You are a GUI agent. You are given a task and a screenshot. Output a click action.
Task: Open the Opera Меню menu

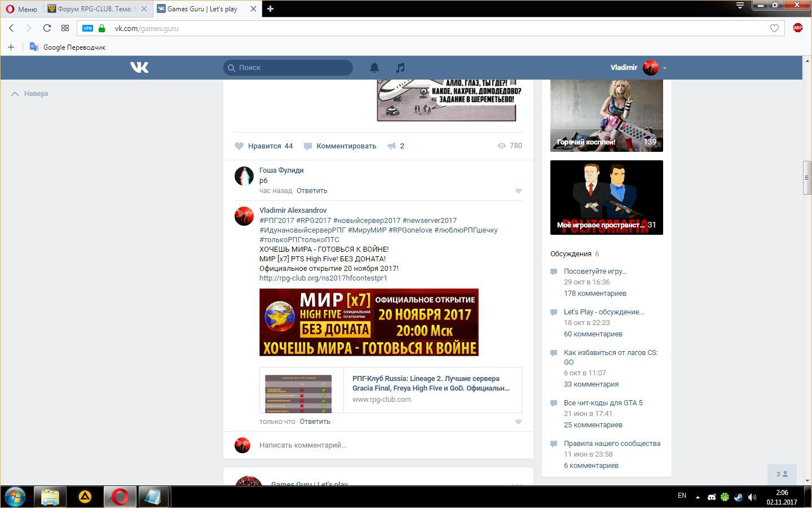click(21, 9)
